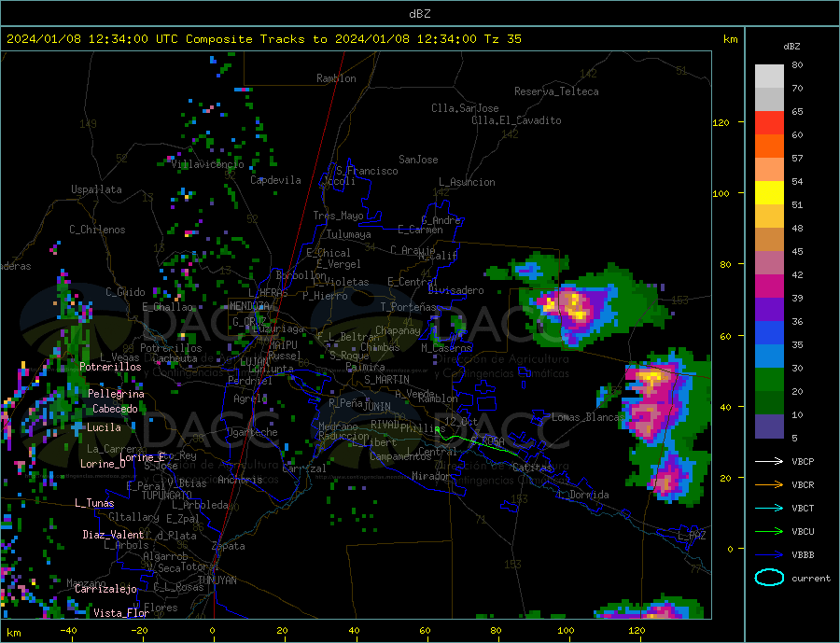Click the SanJose label
This screenshot has width=840, height=643.
click(x=418, y=160)
